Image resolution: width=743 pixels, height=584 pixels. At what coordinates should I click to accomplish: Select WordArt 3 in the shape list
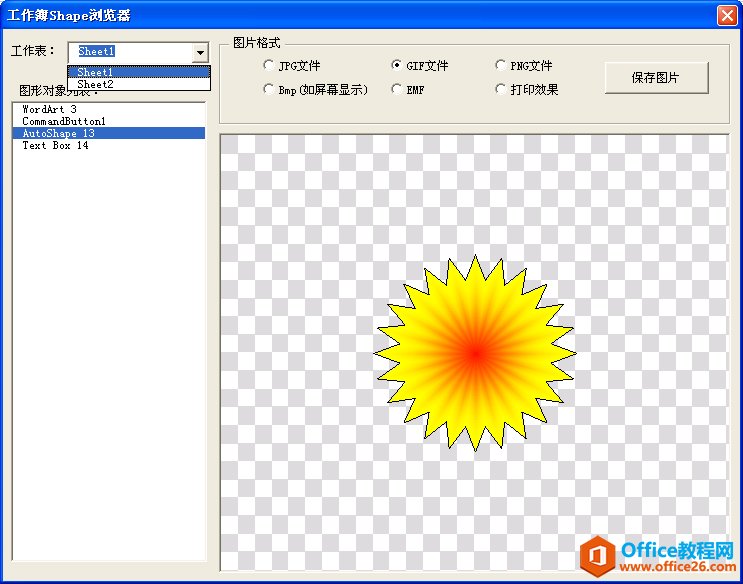pyautogui.click(x=109, y=109)
